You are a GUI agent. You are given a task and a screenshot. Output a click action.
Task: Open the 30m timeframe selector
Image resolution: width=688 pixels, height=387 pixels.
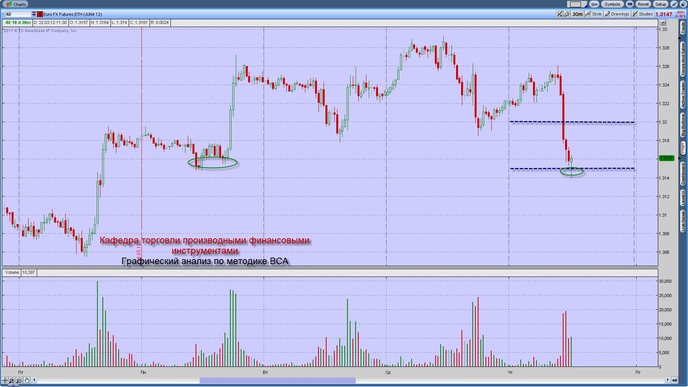(577, 14)
